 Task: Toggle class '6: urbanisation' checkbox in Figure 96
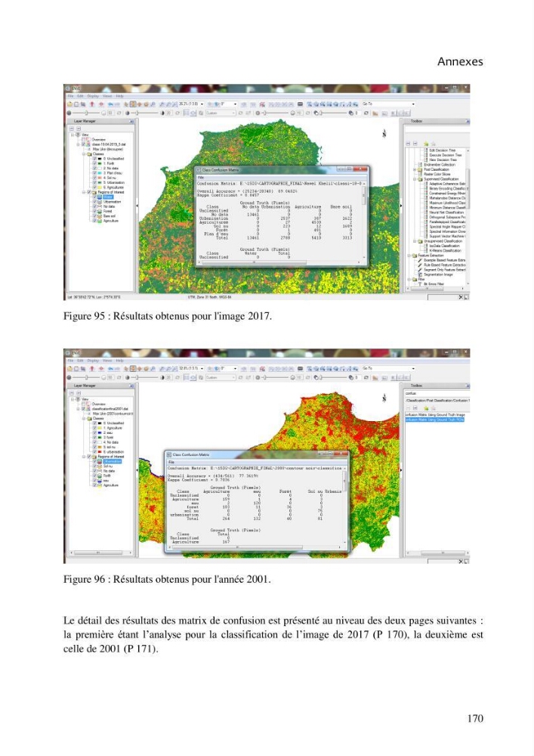(95, 452)
